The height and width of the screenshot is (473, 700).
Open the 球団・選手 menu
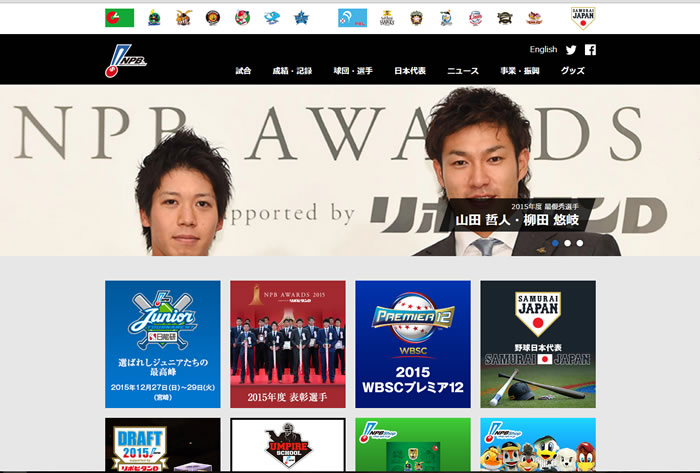click(353, 71)
